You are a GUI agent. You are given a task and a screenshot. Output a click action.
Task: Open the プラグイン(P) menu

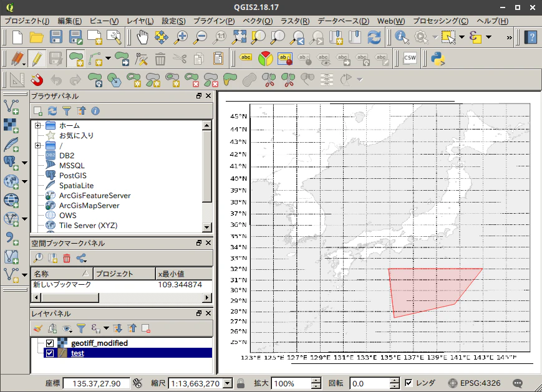(214, 21)
